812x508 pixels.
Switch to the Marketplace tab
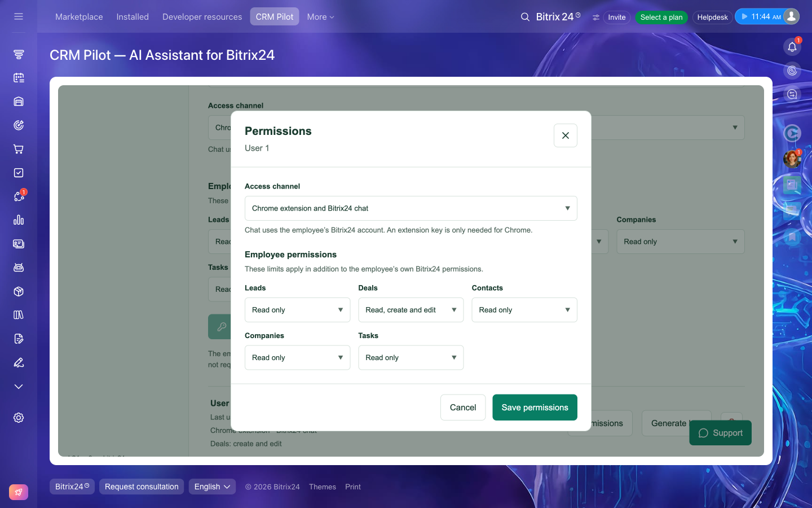pyautogui.click(x=79, y=17)
